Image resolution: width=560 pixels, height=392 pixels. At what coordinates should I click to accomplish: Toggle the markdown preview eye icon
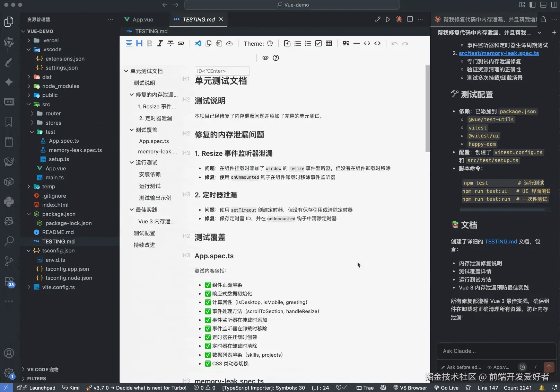pos(265,58)
